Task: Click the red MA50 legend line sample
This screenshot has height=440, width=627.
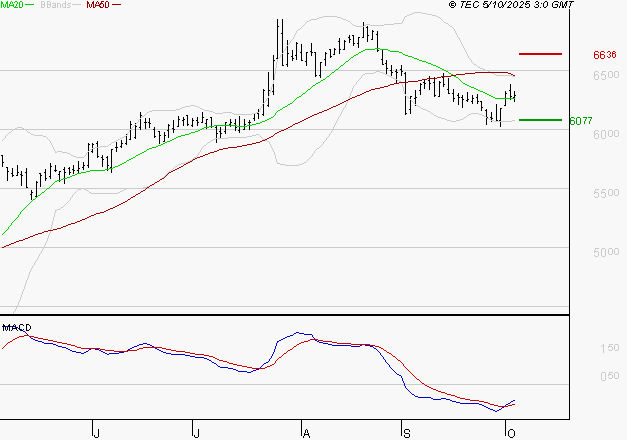Action: pos(117,6)
